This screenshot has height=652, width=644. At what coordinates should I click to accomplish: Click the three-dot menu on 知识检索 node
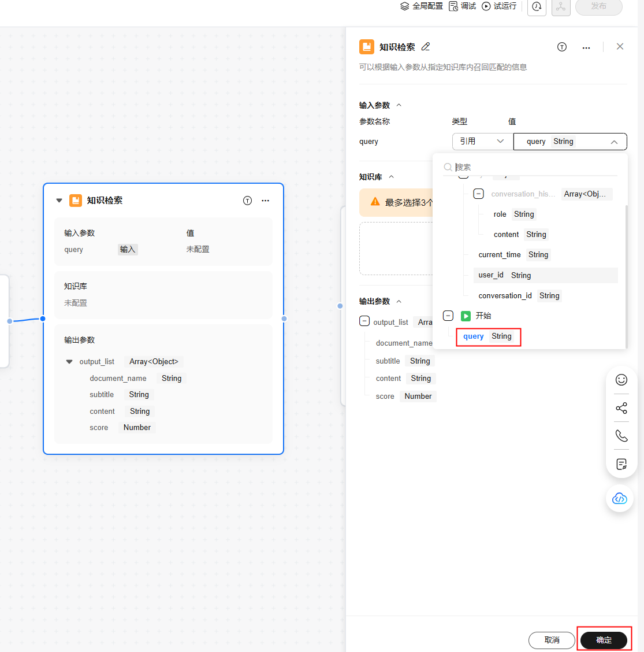coord(266,201)
